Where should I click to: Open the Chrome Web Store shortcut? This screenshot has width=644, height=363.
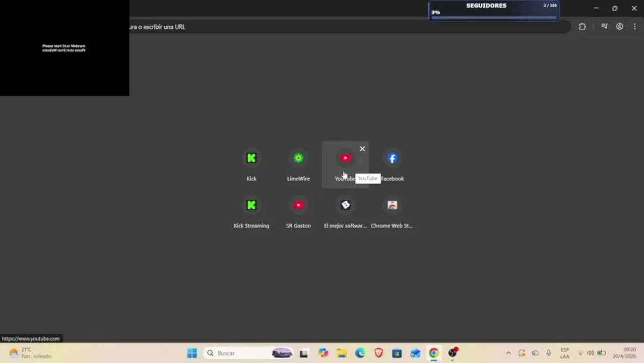392,212
